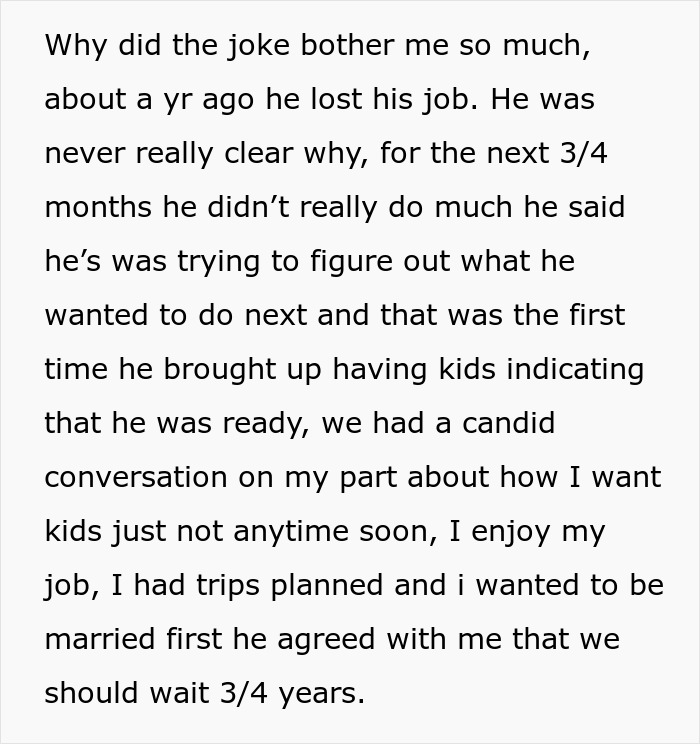Click the word "Why" at the start
The image size is (700, 744).
(75, 46)
